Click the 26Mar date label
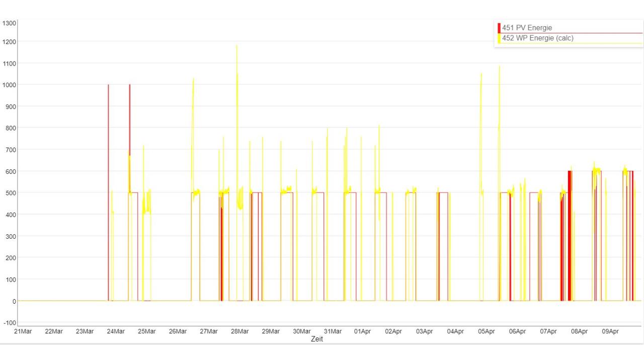This screenshot has width=644, height=345. [178, 331]
